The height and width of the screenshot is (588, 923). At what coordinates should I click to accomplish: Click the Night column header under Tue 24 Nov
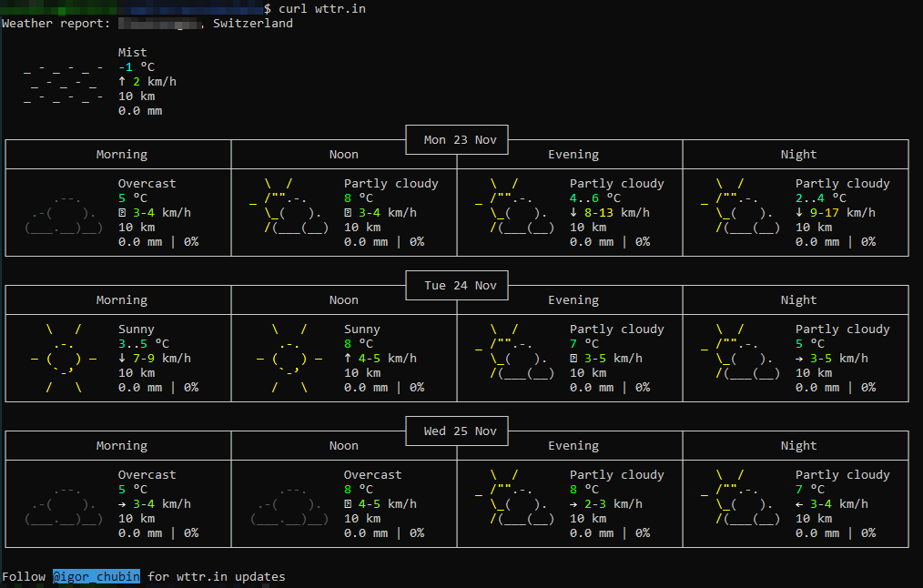click(799, 299)
